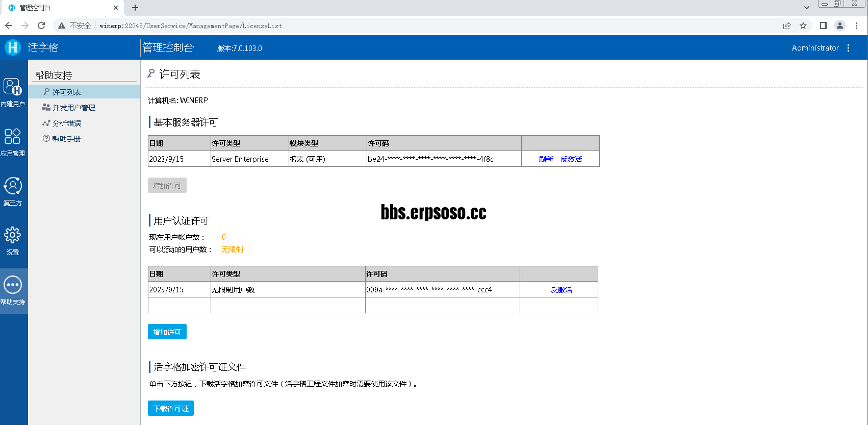Click the 下载许可证 button
Screen dimensions: 868x425
pyautogui.click(x=171, y=408)
